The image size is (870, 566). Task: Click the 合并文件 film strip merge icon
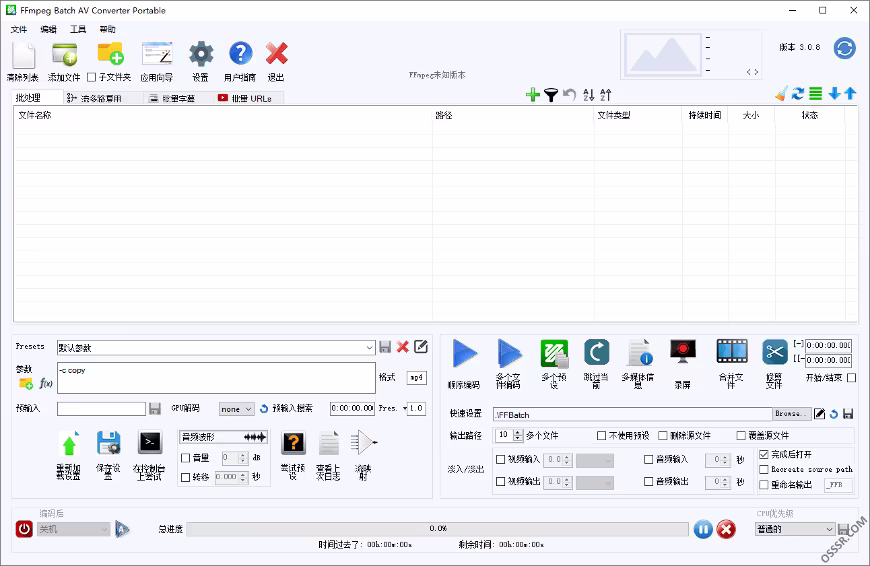pyautogui.click(x=732, y=351)
